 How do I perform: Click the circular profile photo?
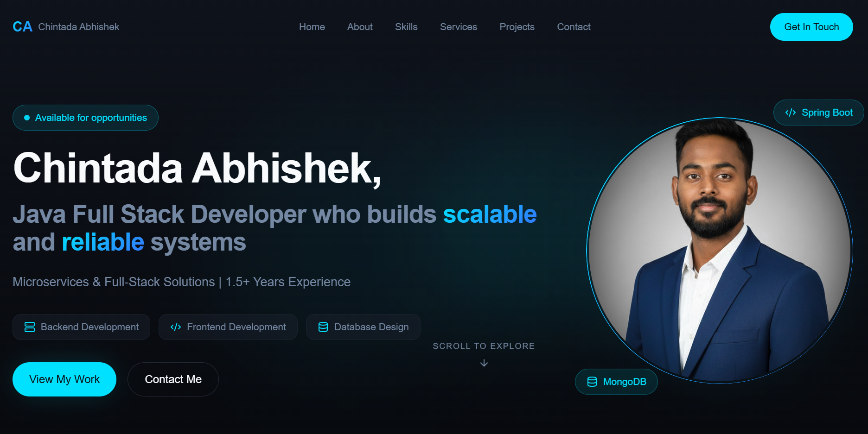[x=720, y=250]
